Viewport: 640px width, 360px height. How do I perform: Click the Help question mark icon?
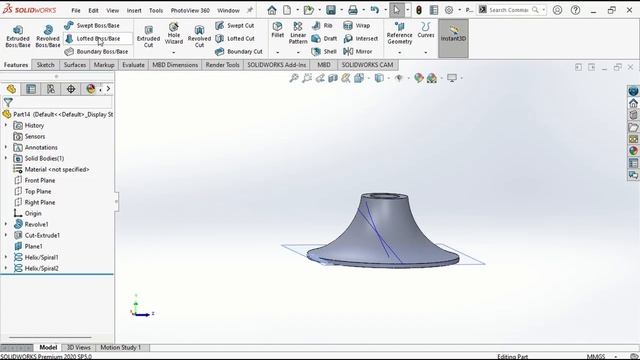point(575,10)
